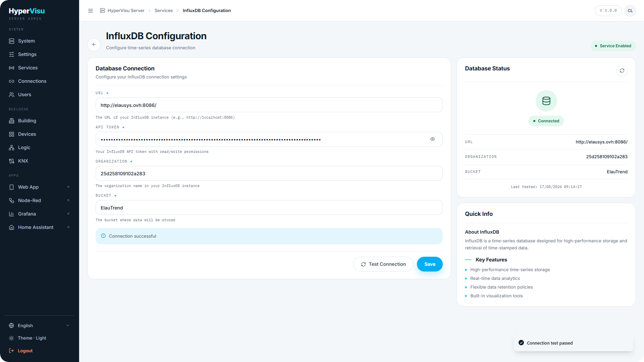
Task: Expand language chevron arrow
Action: 68,326
